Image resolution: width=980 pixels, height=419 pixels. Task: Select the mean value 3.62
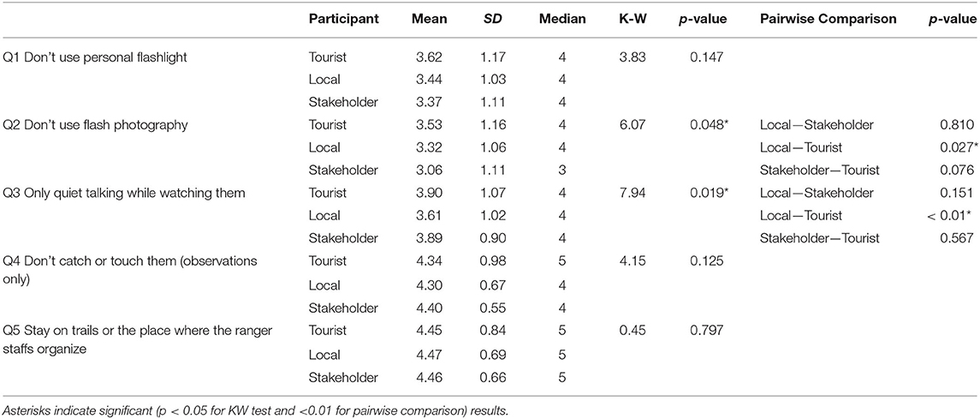[x=427, y=57]
